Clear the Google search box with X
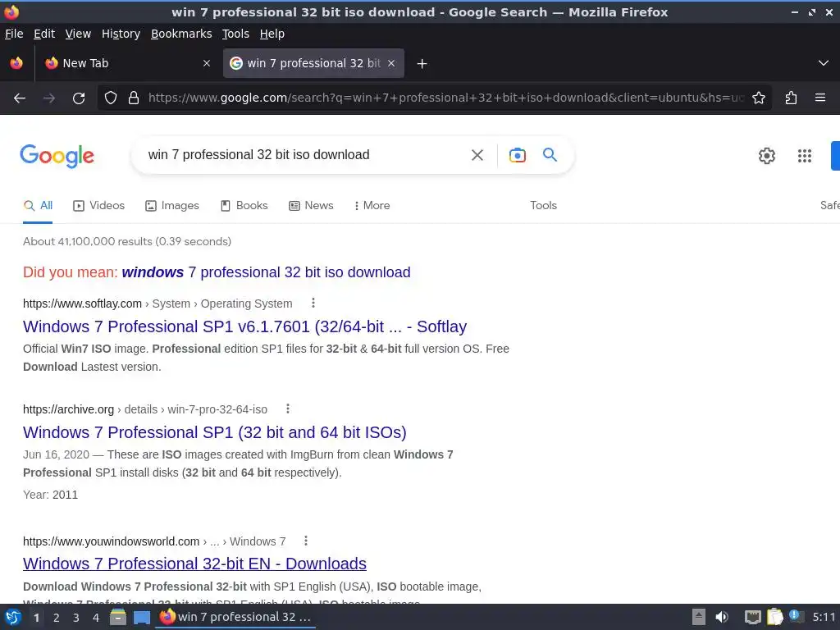Image resolution: width=840 pixels, height=630 pixels. point(477,155)
